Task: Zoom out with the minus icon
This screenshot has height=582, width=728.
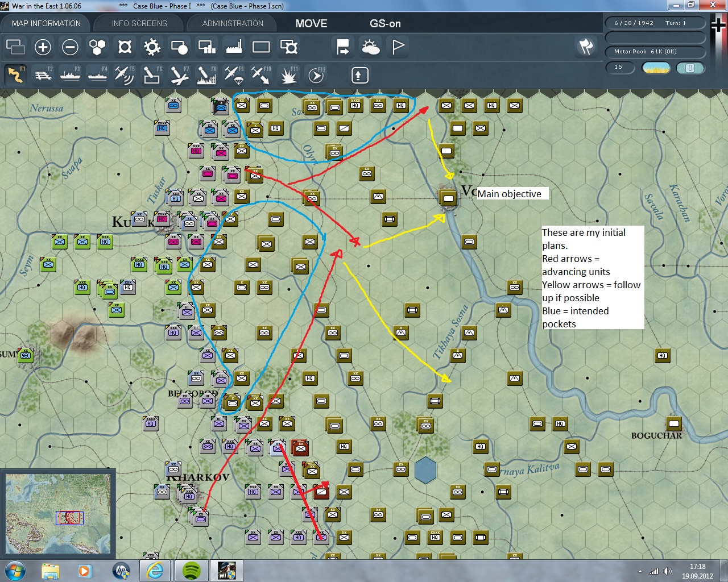Action: click(70, 47)
